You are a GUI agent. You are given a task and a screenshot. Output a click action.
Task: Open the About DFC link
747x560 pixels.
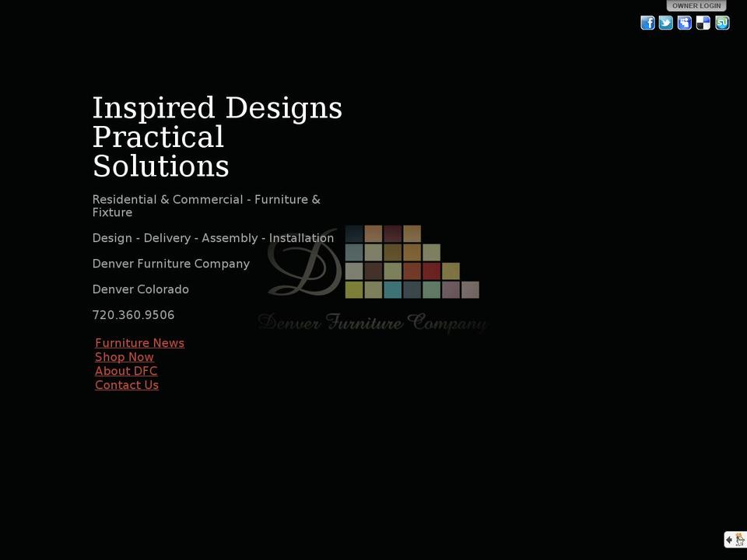click(126, 371)
